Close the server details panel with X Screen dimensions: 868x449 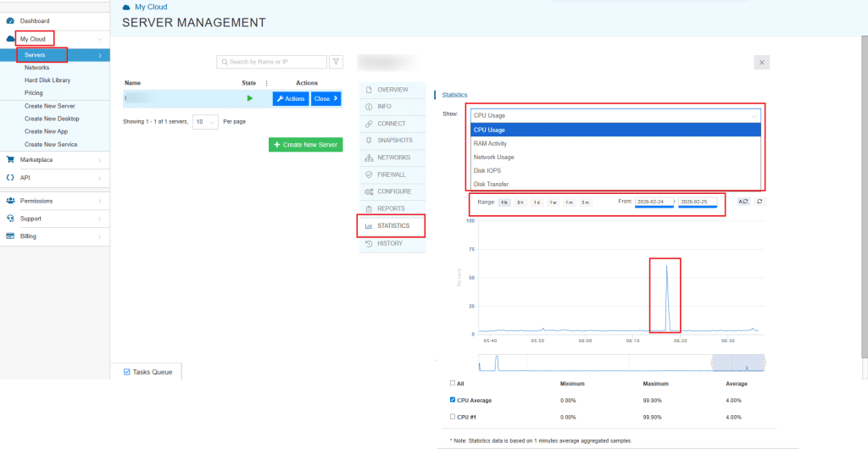(761, 63)
